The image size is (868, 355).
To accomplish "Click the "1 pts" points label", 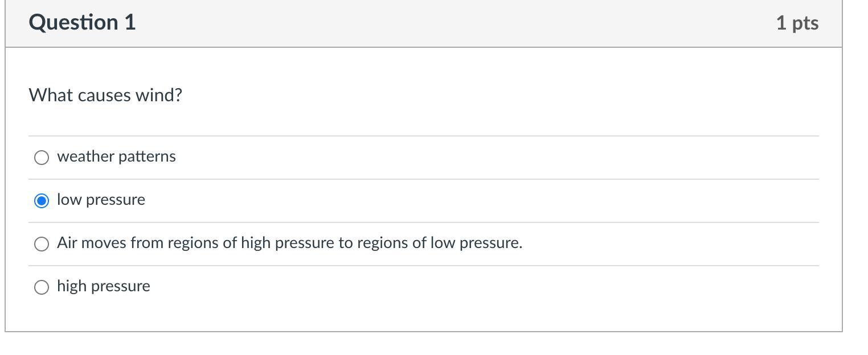I will click(x=797, y=23).
